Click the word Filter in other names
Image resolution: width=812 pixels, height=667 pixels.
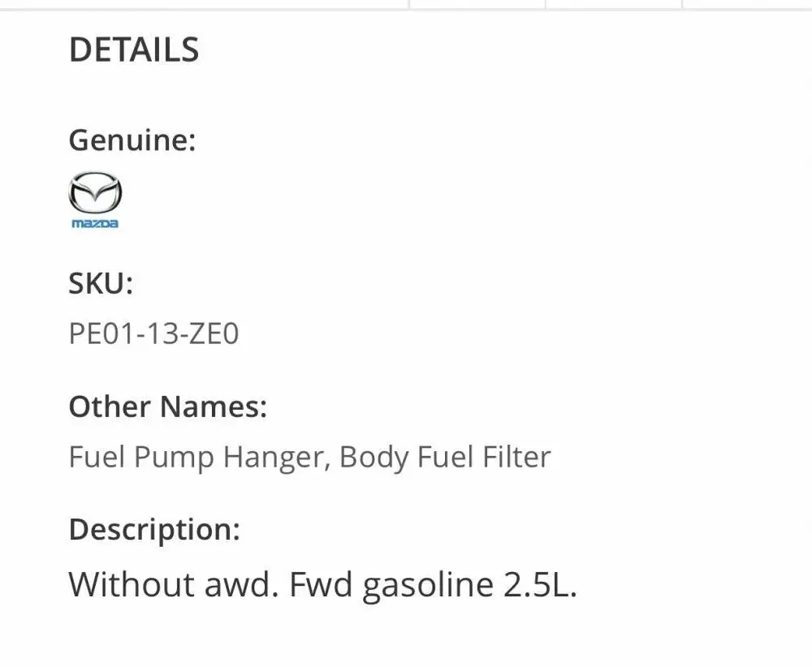click(x=516, y=457)
